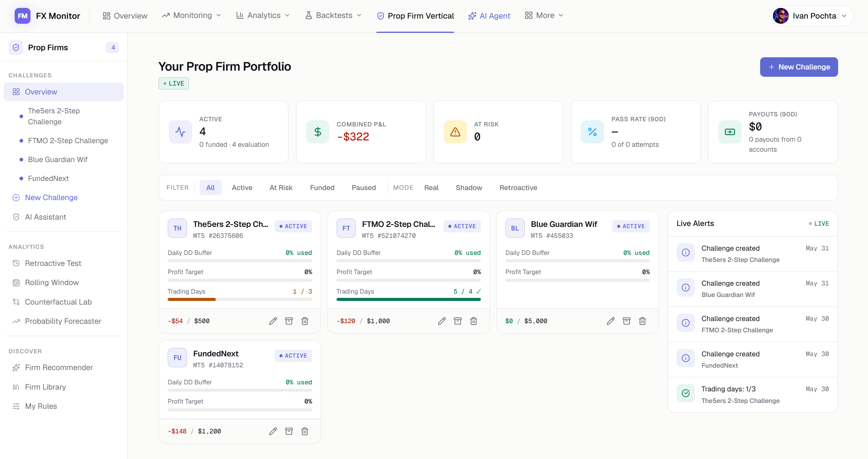Archive the FundedNext challenge card

[x=289, y=431]
